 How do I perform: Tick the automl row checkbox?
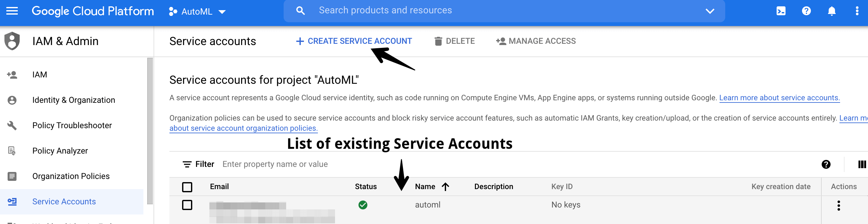click(187, 205)
